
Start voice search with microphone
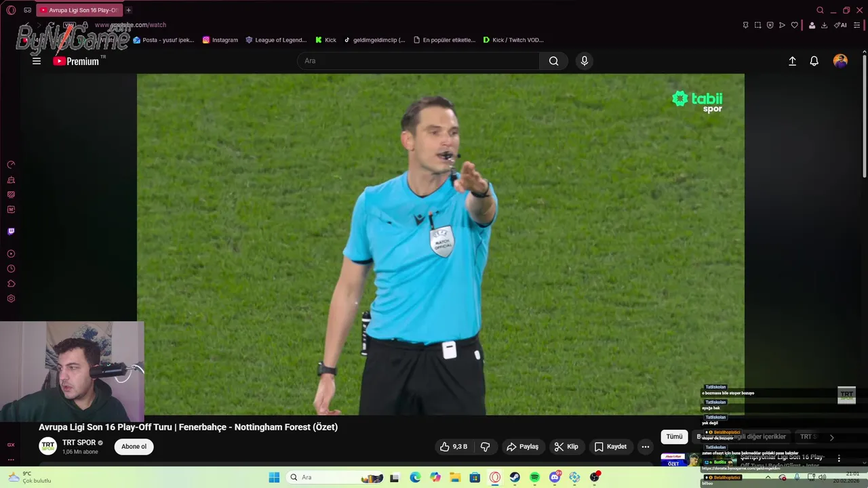pos(585,61)
